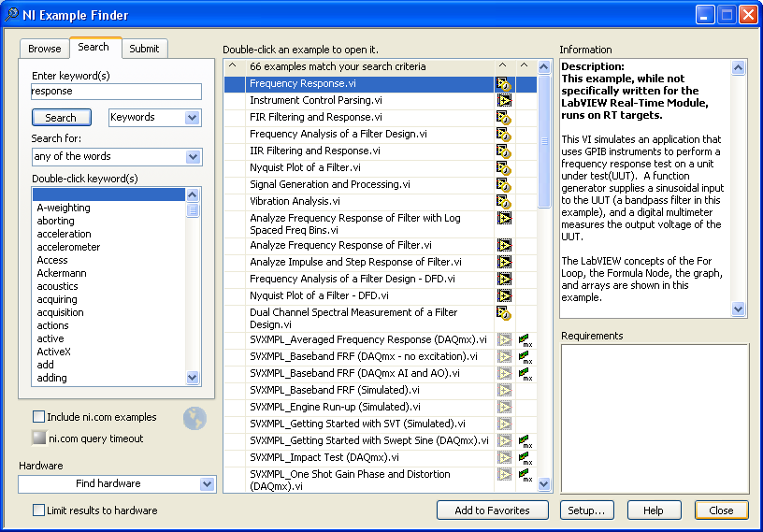Toggle Limit results to hardware checkbox
This screenshot has height=532, width=763.
coord(38,510)
